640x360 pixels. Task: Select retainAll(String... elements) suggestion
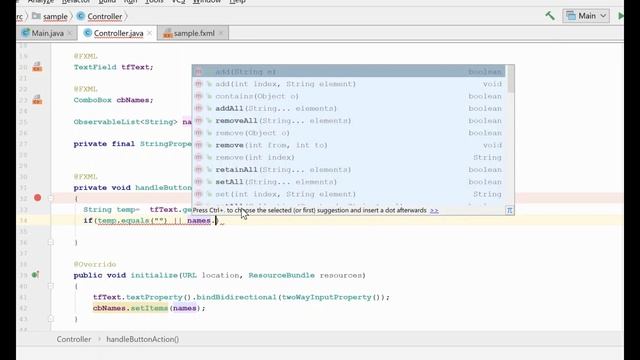coord(349,169)
